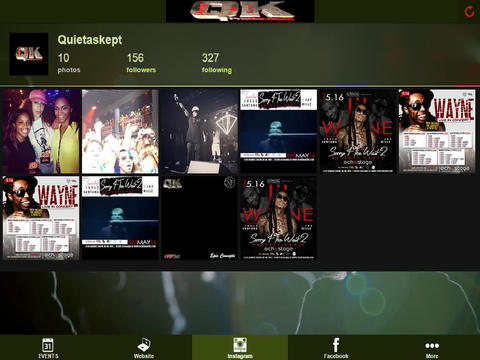480x360 pixels.
Task: Open the More dots menu
Action: point(432,348)
